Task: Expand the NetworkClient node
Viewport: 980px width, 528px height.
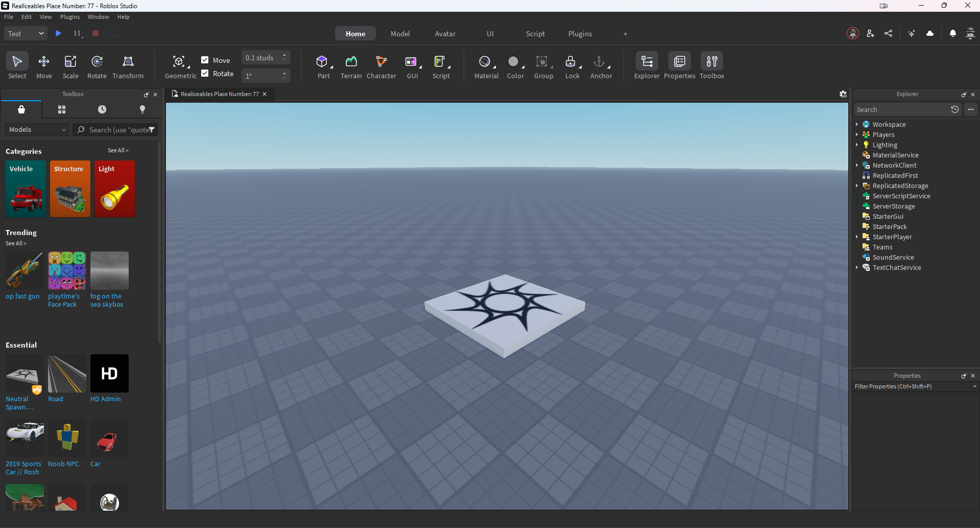Action: (857, 165)
